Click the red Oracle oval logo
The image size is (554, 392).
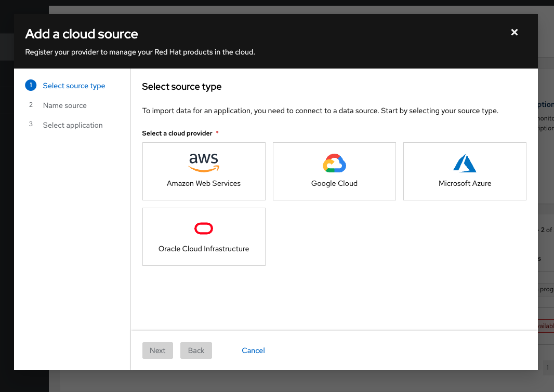(x=204, y=228)
